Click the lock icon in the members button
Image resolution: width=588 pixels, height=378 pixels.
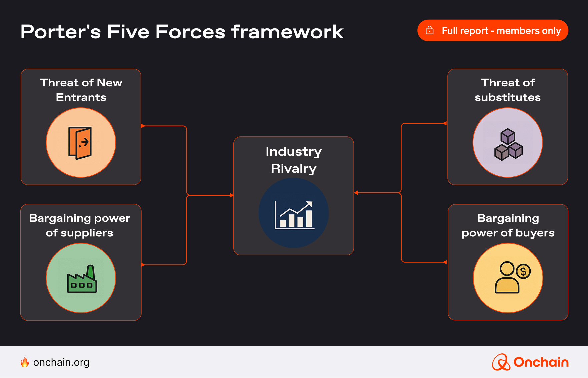430,30
